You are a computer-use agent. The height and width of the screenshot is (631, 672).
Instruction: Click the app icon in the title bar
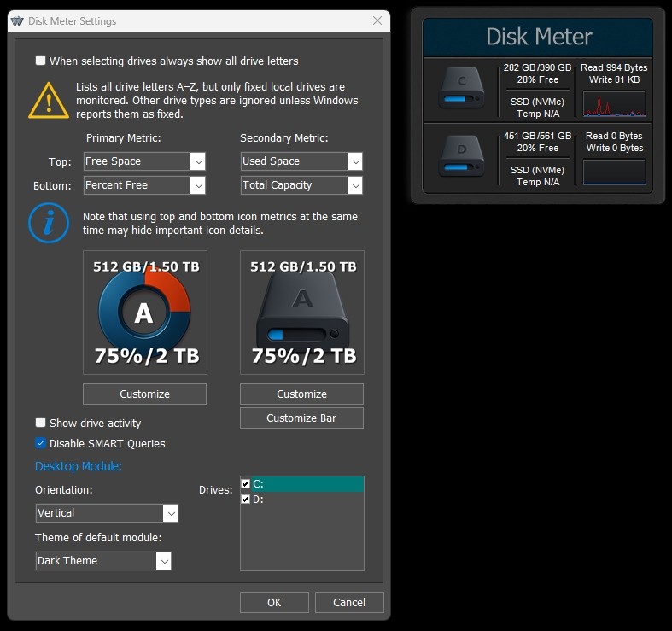[x=18, y=21]
